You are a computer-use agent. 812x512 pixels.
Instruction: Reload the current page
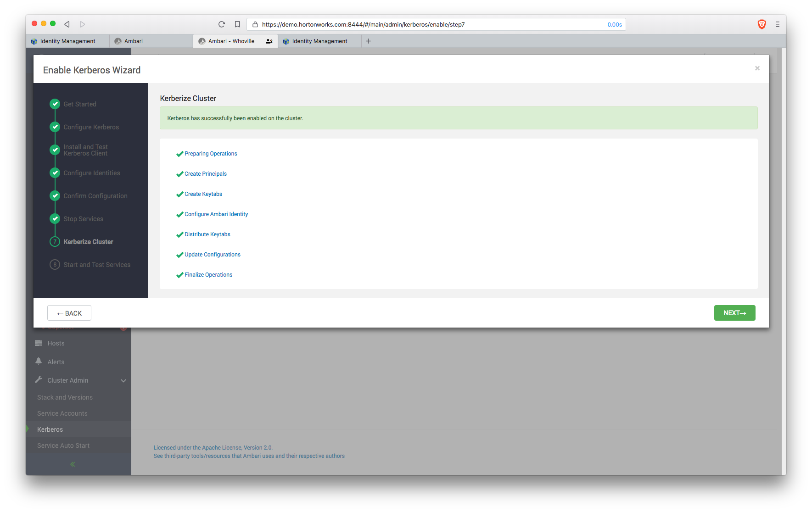click(222, 24)
